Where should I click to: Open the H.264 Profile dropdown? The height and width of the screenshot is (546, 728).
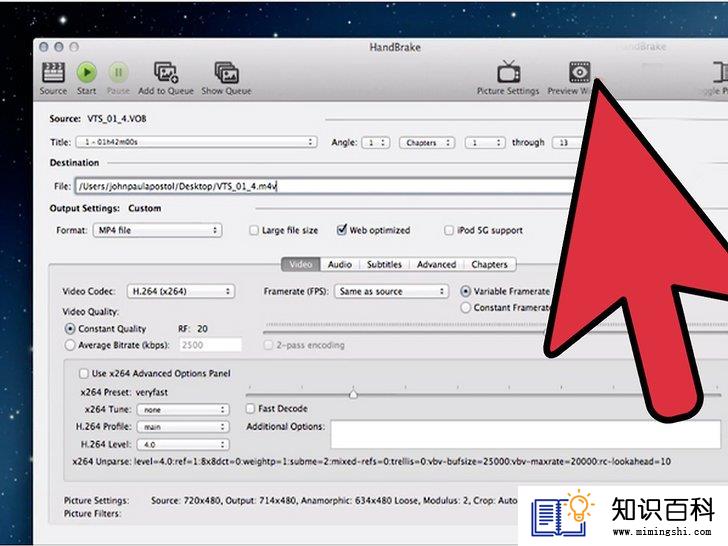coord(183,427)
